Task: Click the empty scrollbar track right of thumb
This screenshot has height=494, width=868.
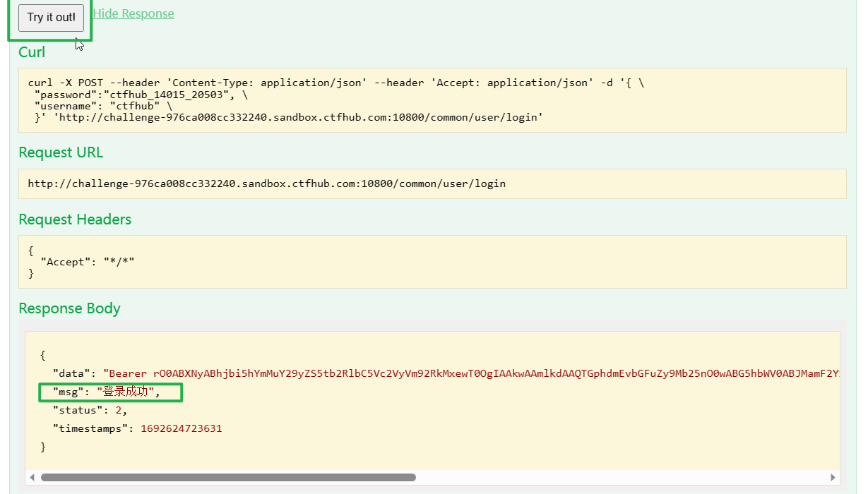Action: pos(622,477)
